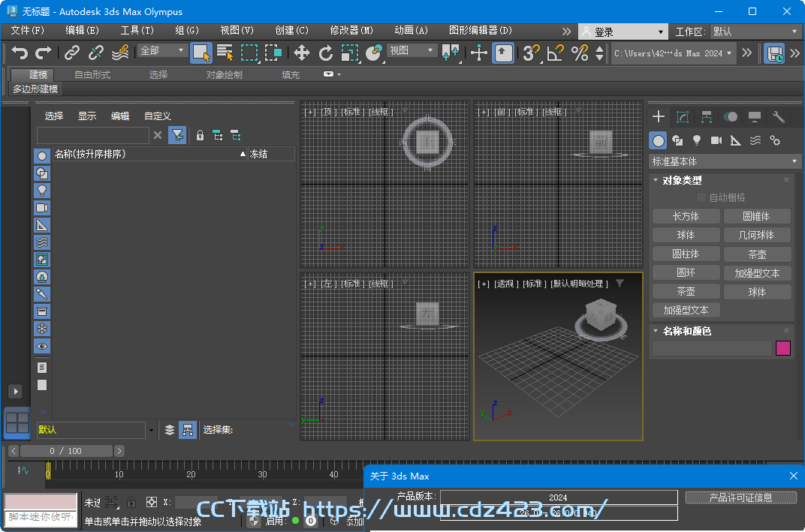805x532 pixels.
Task: Open the 文件(F) menu
Action: point(28,30)
